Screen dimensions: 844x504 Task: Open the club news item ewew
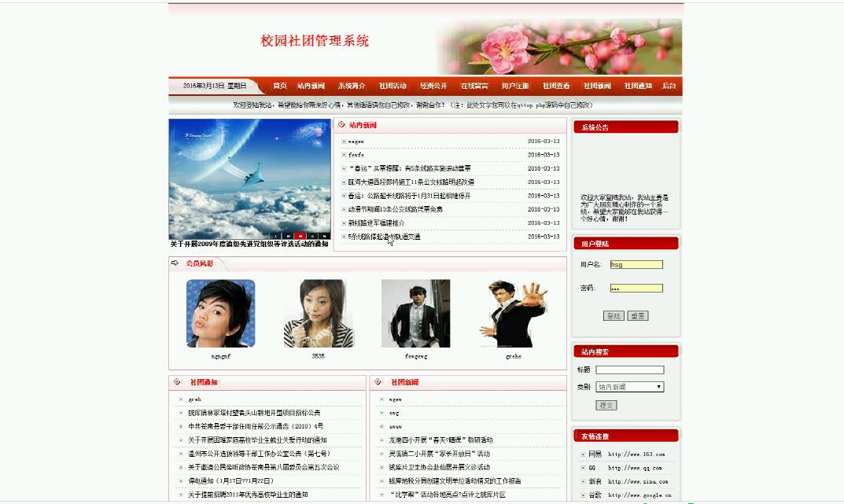[395, 426]
